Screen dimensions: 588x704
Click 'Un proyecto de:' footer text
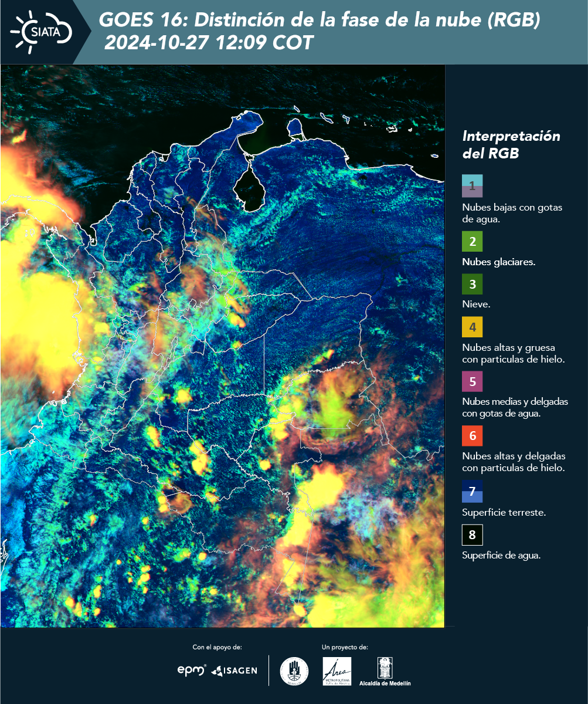point(345,647)
